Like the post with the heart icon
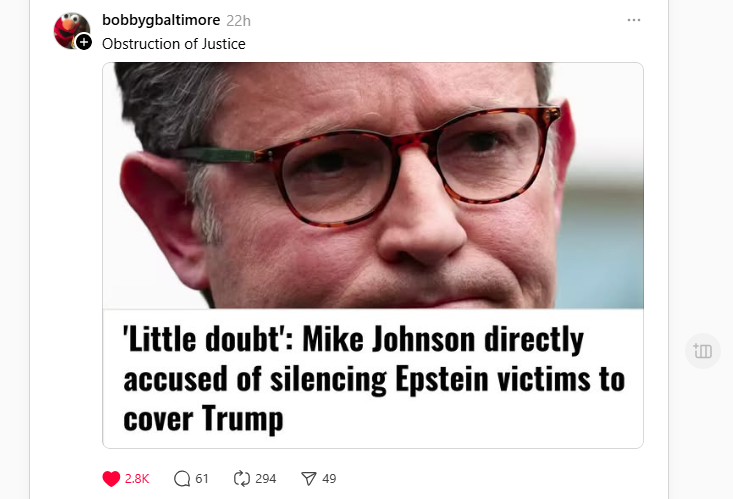Screen dimensions: 733x499 coord(111,478)
